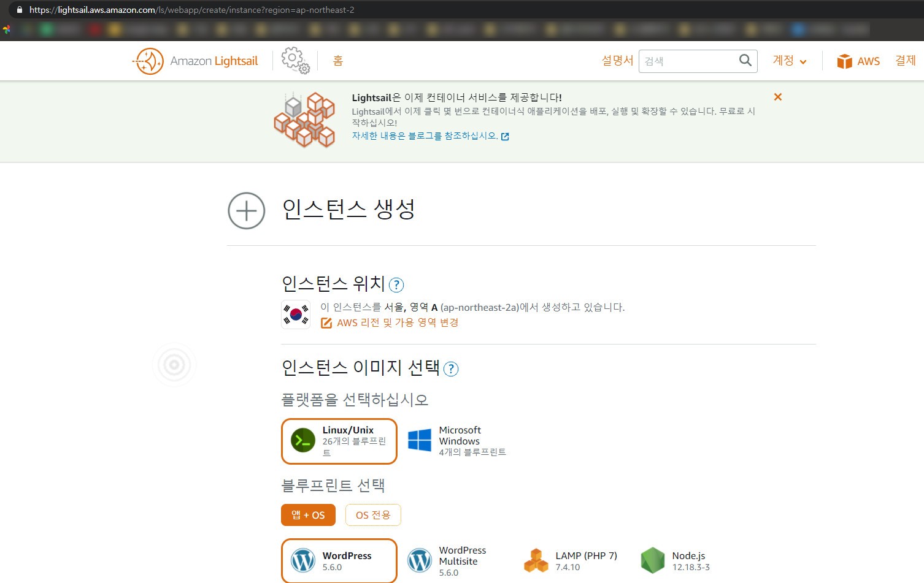Expand the 계정 account dropdown
This screenshot has width=924, height=583.
click(790, 60)
